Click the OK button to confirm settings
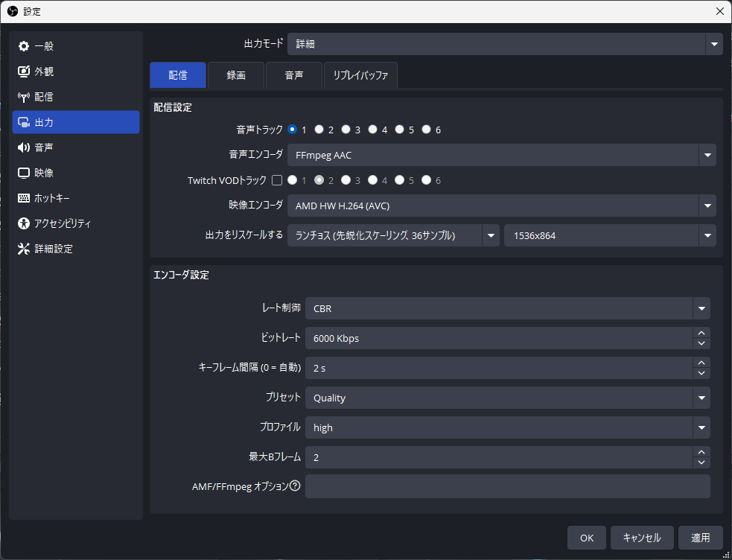This screenshot has width=732, height=560. (586, 537)
